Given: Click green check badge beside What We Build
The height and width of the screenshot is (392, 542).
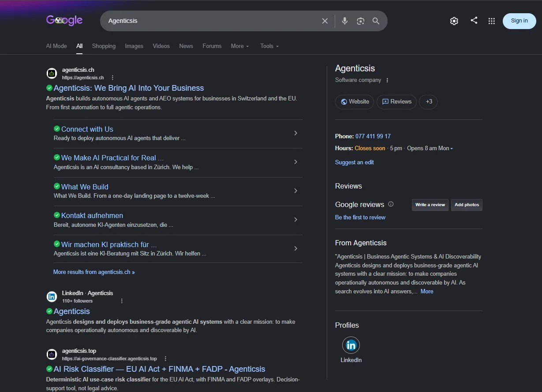Looking at the screenshot, I should point(57,186).
